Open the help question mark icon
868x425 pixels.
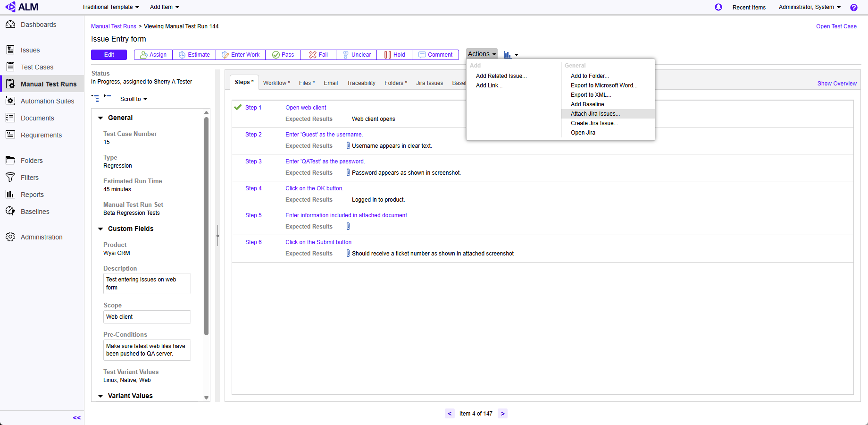tap(853, 8)
